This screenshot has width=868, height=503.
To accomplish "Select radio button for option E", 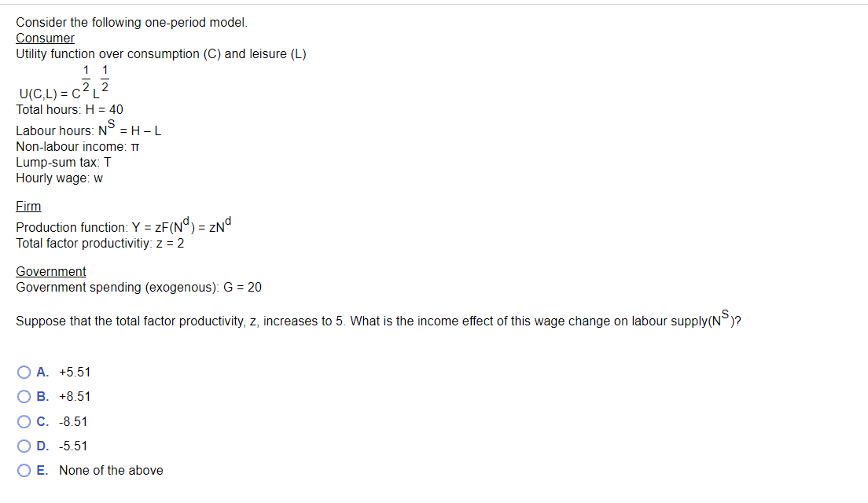I will 24,470.
